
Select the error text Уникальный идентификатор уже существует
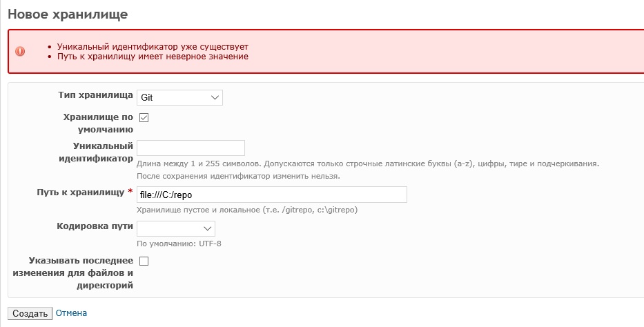coord(153,47)
